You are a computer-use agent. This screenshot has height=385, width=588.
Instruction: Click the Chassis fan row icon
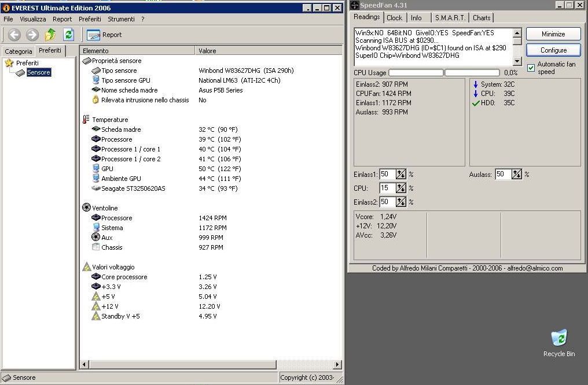point(96,247)
